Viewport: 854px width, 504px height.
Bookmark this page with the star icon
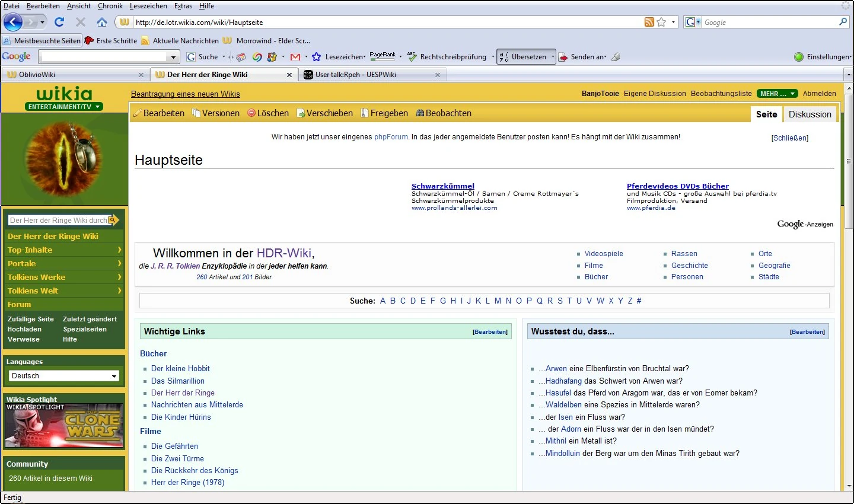661,22
